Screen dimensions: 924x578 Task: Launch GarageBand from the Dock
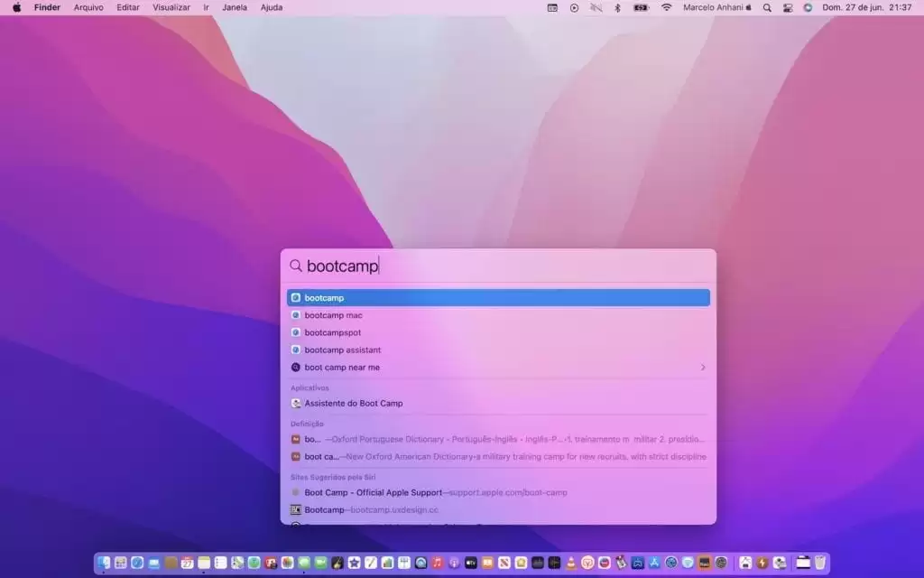(x=337, y=563)
